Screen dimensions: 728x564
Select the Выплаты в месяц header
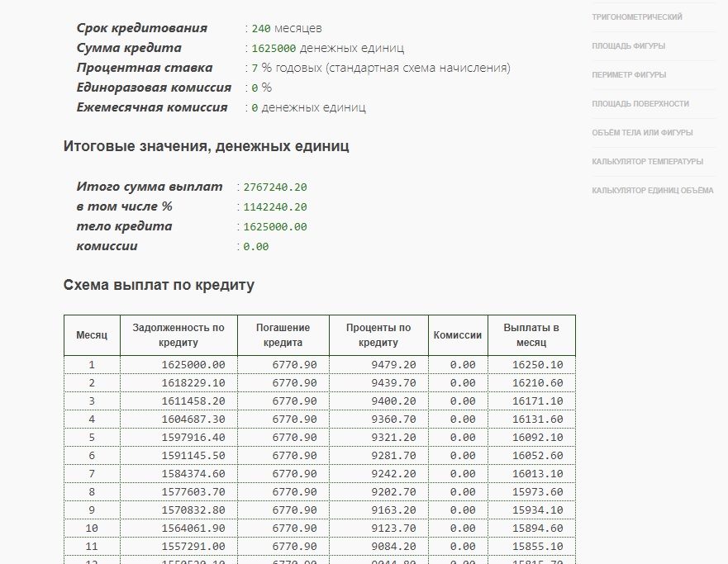[x=531, y=335]
